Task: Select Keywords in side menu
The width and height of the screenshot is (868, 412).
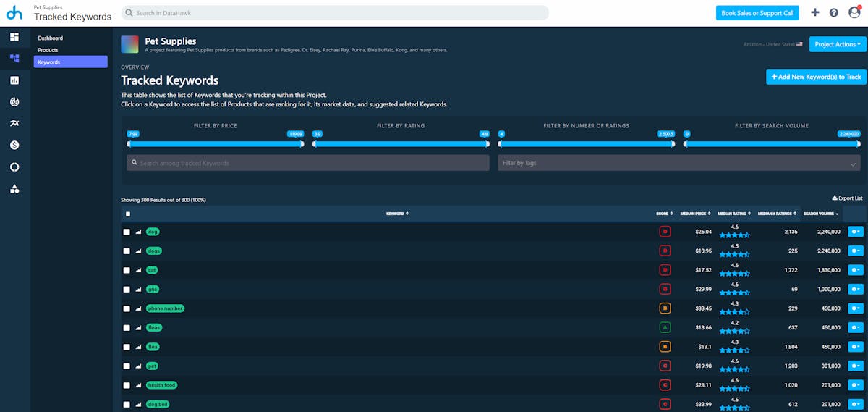Action: [71, 62]
